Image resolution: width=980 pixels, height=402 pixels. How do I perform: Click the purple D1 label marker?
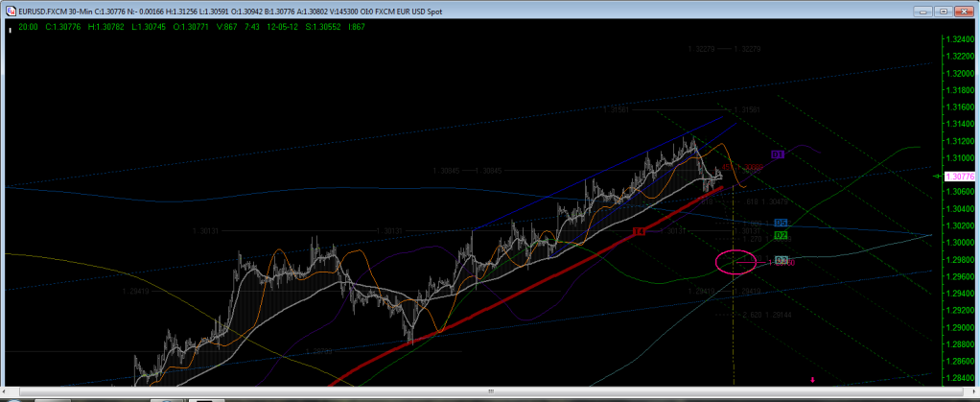click(779, 154)
